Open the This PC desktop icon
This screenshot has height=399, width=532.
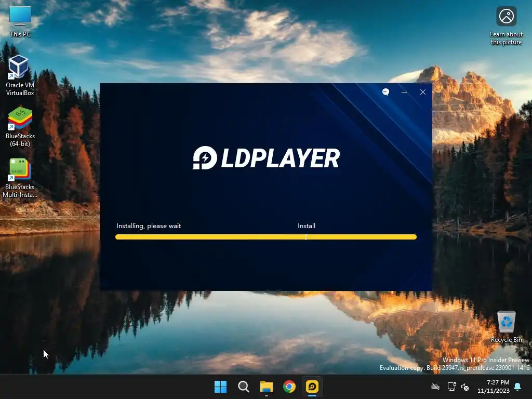[20, 21]
